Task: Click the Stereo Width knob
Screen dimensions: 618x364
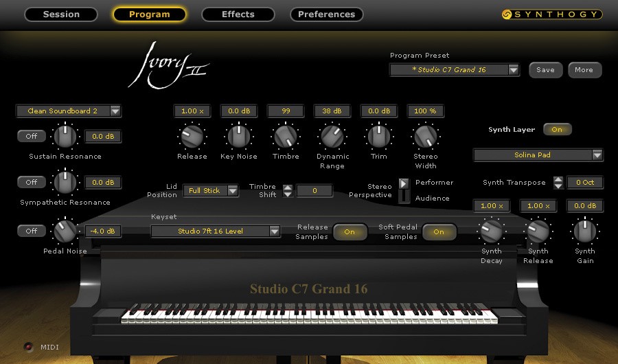Action: coord(426,136)
